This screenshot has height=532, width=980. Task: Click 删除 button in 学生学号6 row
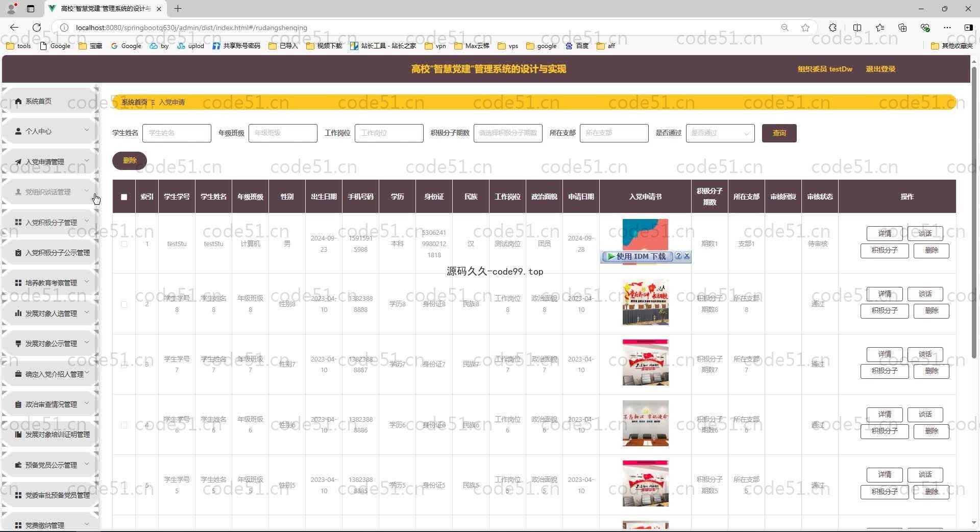coord(932,431)
